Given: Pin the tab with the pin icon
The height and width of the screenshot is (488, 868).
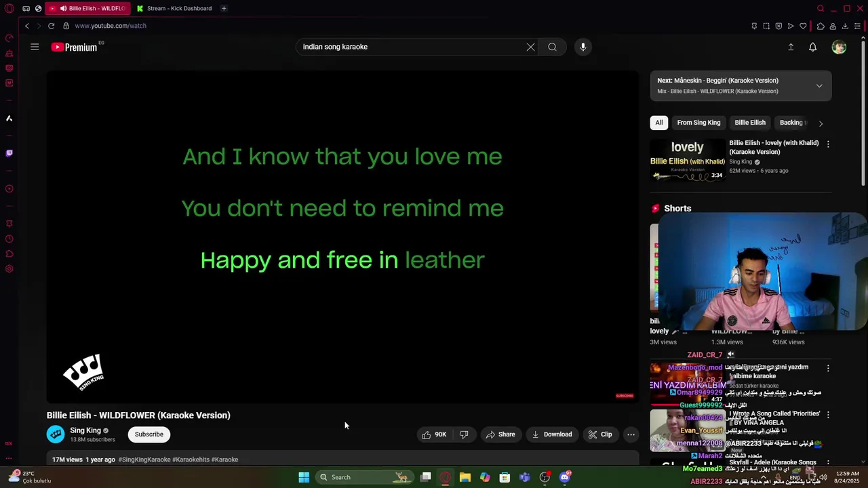Looking at the screenshot, I should (754, 26).
